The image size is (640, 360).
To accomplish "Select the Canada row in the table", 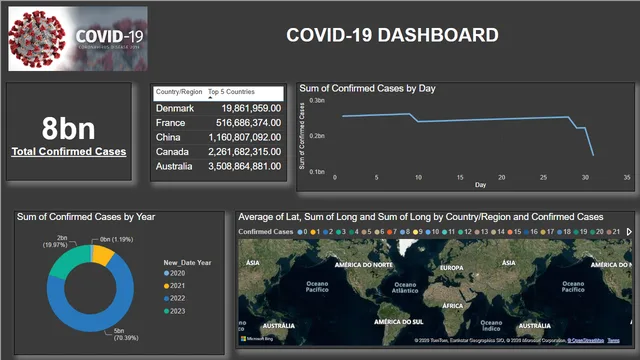I will pos(218,152).
